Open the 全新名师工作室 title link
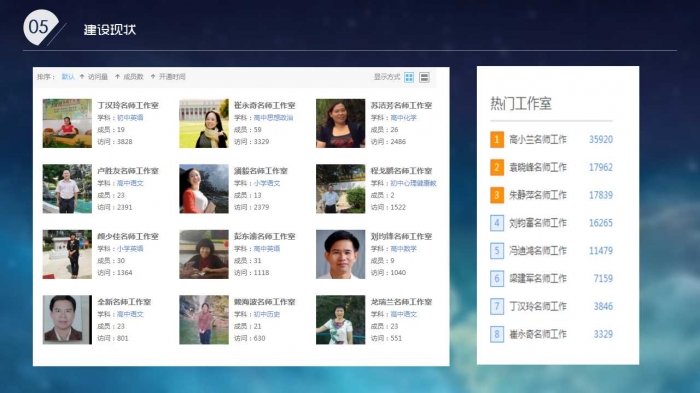The image size is (700, 393). (124, 302)
